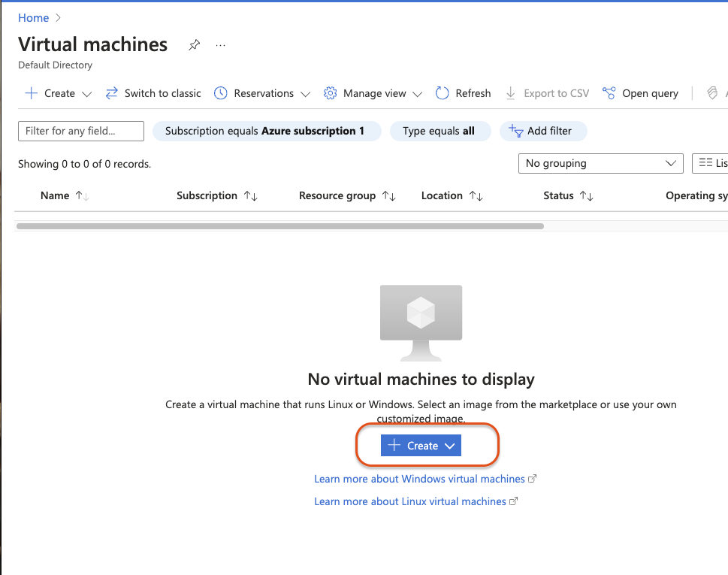Expand the Reservations dropdown chevron
The width and height of the screenshot is (728, 575).
[305, 94]
